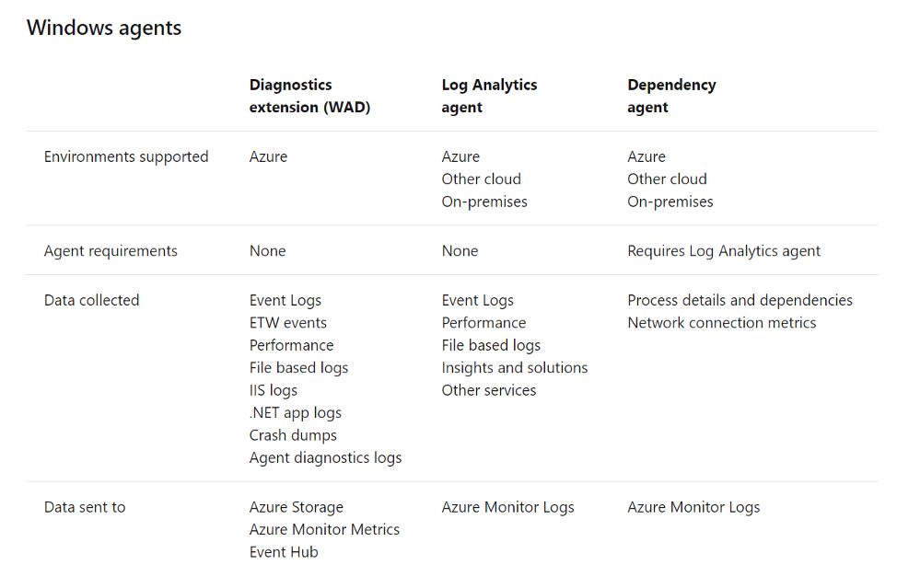Click Requires Log Analytics agent text
The height and width of the screenshot is (588, 897).
tap(724, 251)
